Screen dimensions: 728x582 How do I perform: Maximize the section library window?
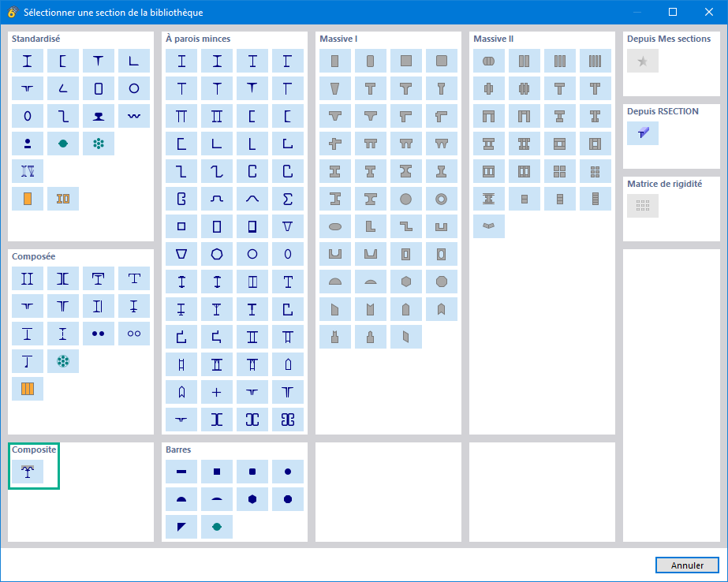672,12
